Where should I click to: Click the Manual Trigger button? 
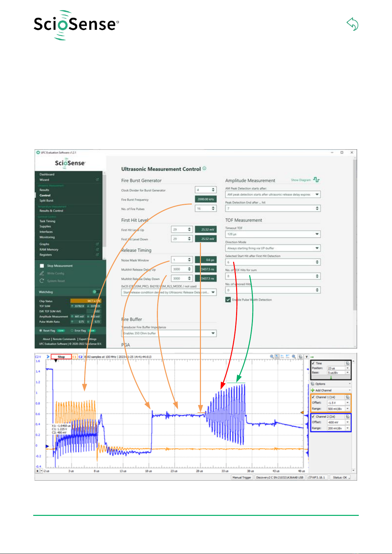tap(242, 477)
